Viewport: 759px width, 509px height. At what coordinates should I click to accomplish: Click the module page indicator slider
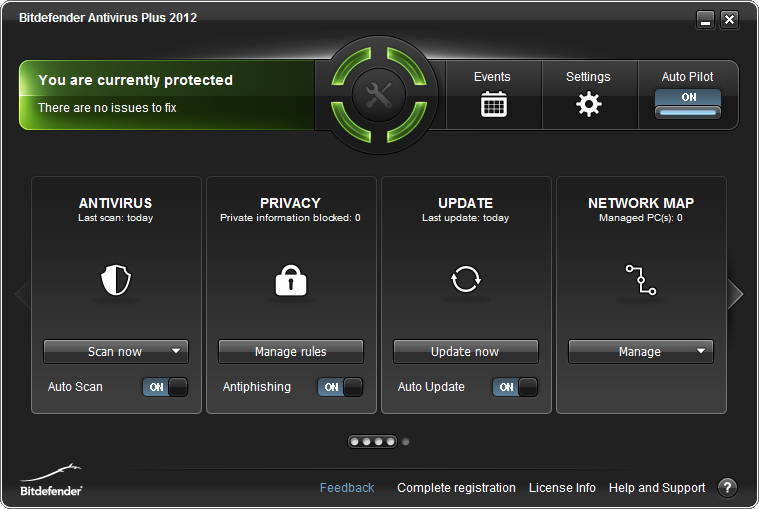click(x=373, y=441)
